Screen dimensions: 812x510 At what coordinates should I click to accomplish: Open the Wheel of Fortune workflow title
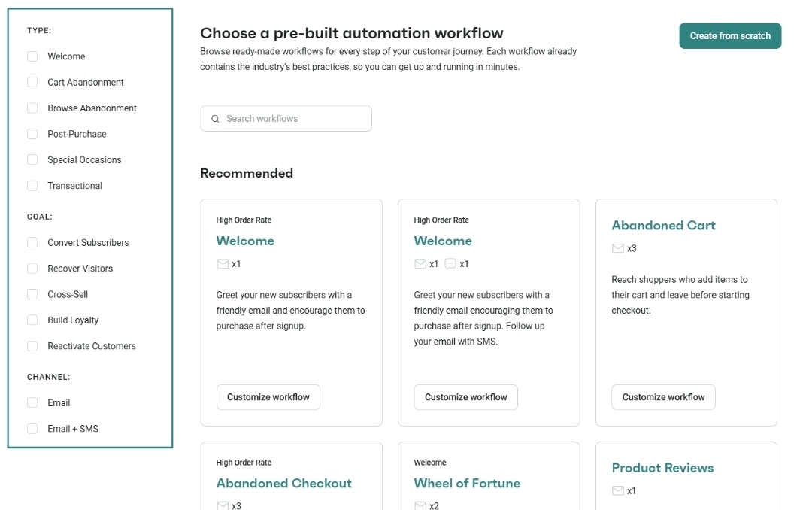[x=467, y=483]
